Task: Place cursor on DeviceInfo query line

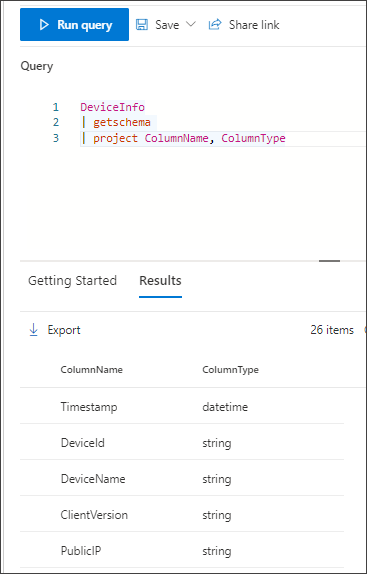Action: click(113, 107)
